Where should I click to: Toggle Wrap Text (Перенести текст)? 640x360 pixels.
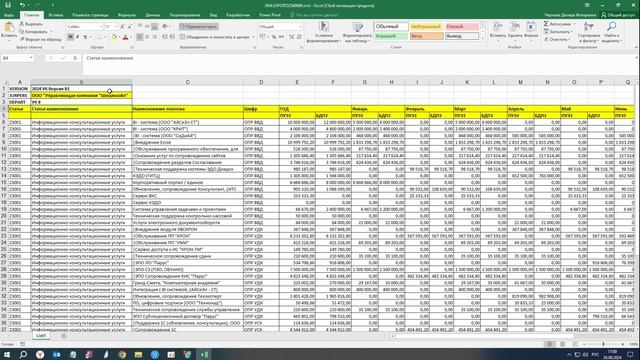(198, 27)
